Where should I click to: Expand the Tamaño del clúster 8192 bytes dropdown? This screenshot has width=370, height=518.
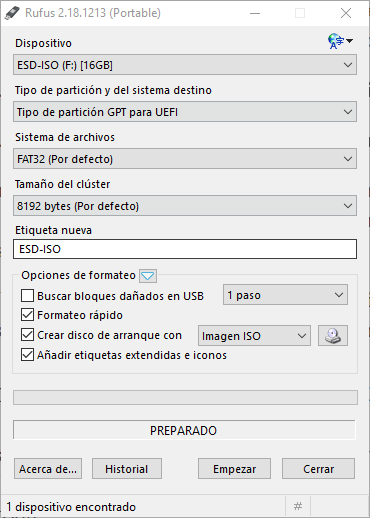(x=185, y=206)
